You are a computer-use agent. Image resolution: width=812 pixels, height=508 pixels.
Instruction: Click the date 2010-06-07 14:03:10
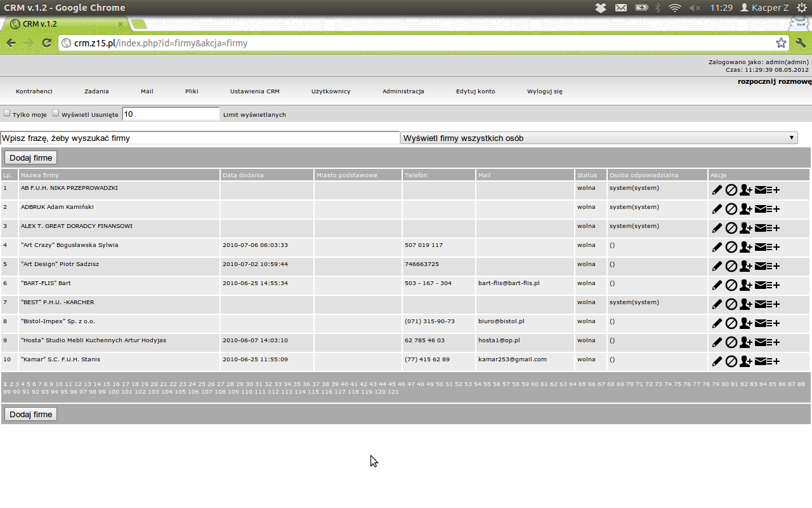255,340
